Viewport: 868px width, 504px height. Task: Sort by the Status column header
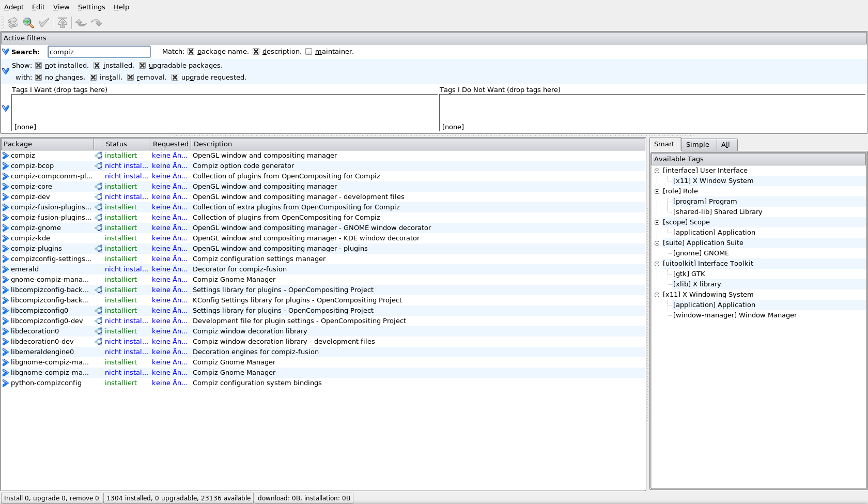127,144
